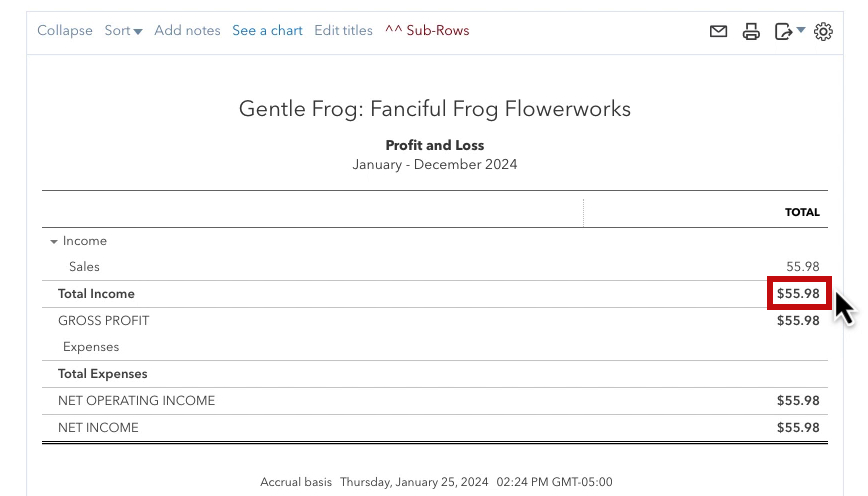
Task: Print the Profit and Loss report
Action: pyautogui.click(x=751, y=32)
